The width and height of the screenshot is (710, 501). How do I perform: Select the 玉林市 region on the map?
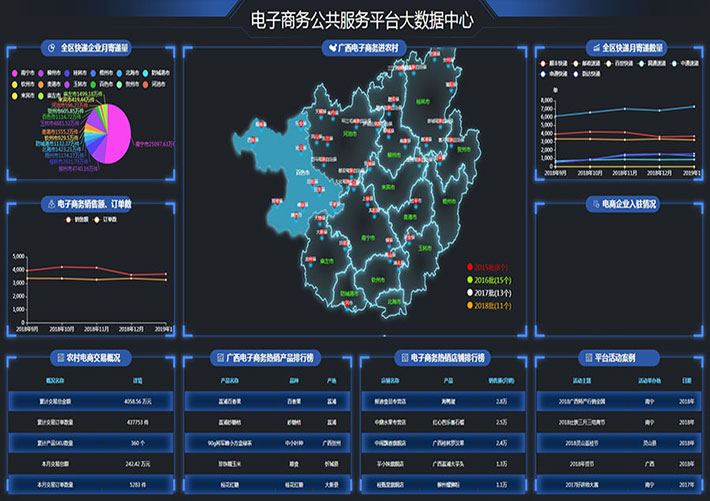(x=424, y=248)
